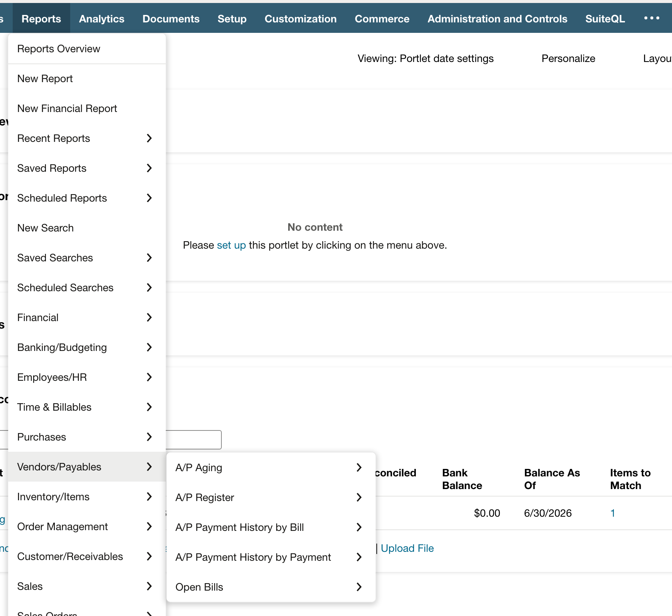
Task: Expand Vendors/Payables submenu
Action: click(x=87, y=467)
